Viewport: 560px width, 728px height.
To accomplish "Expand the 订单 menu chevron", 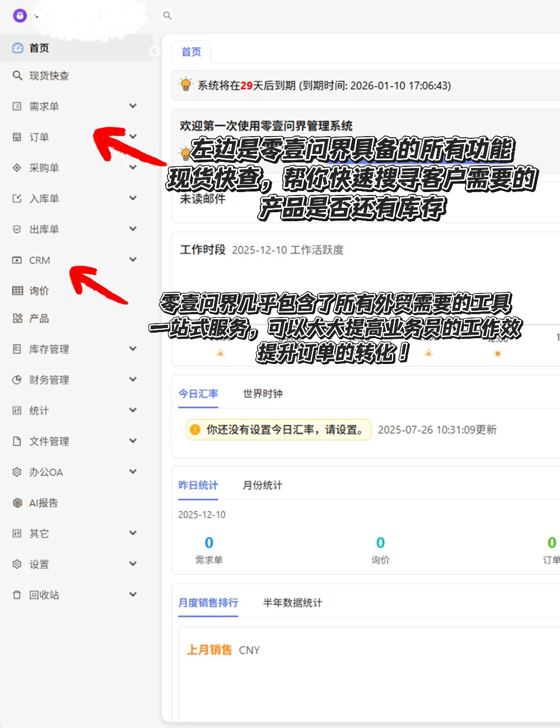I will pyautogui.click(x=133, y=137).
